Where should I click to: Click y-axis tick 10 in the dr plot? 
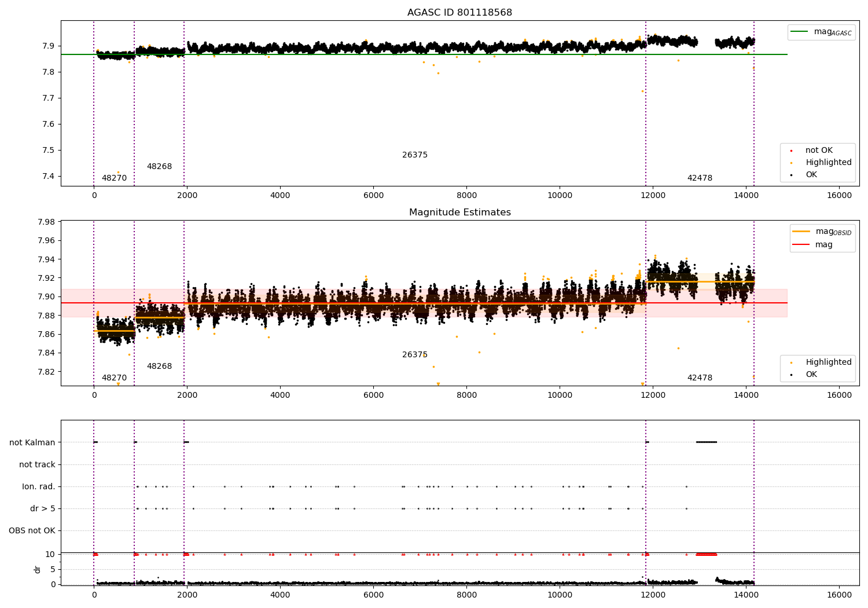tap(50, 555)
